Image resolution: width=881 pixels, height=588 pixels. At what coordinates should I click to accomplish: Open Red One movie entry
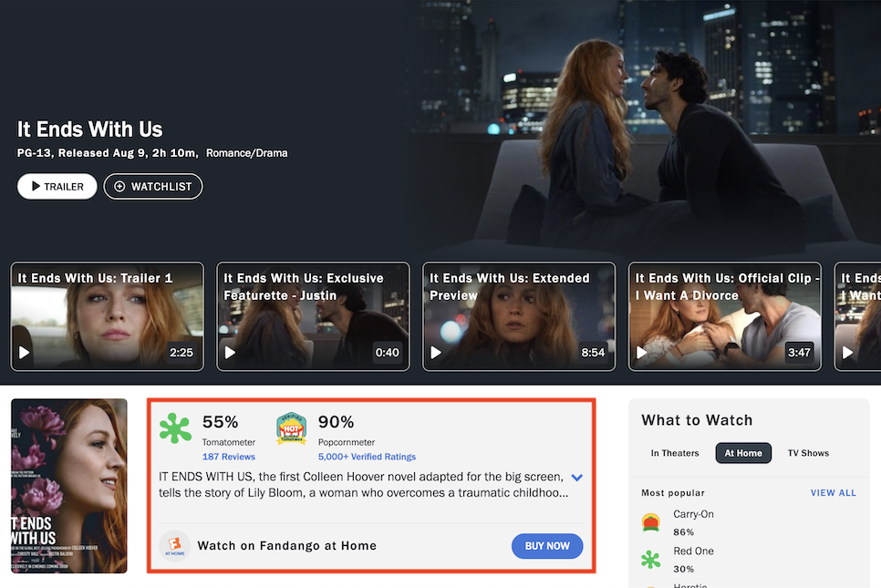click(693, 551)
